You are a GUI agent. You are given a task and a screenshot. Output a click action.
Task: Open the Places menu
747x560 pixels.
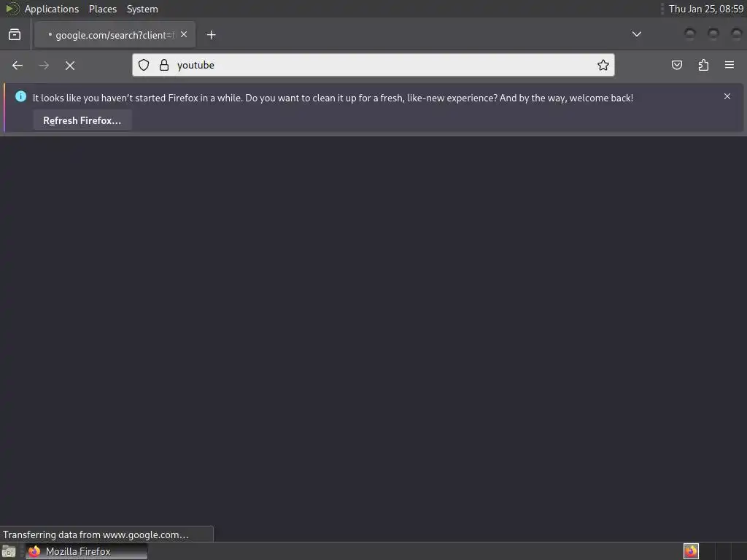103,9
